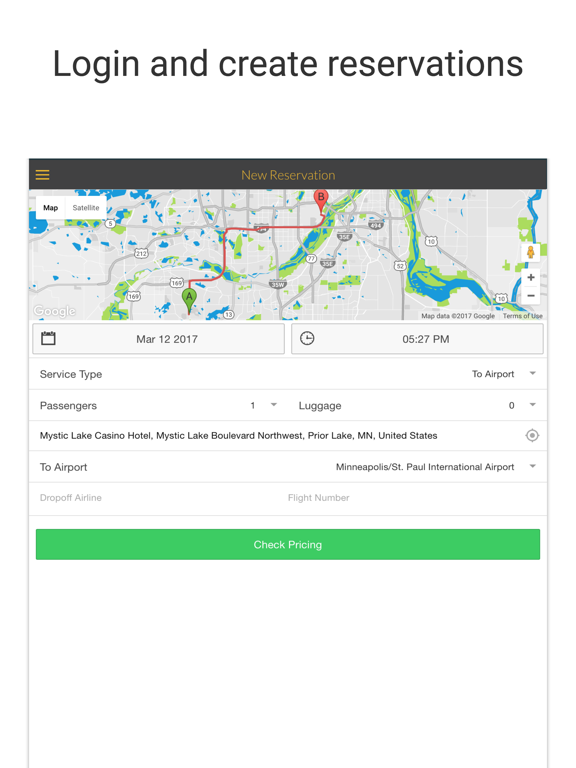Edit the Mystic Lake pickup address
This screenshot has height=768, width=576.
[239, 435]
